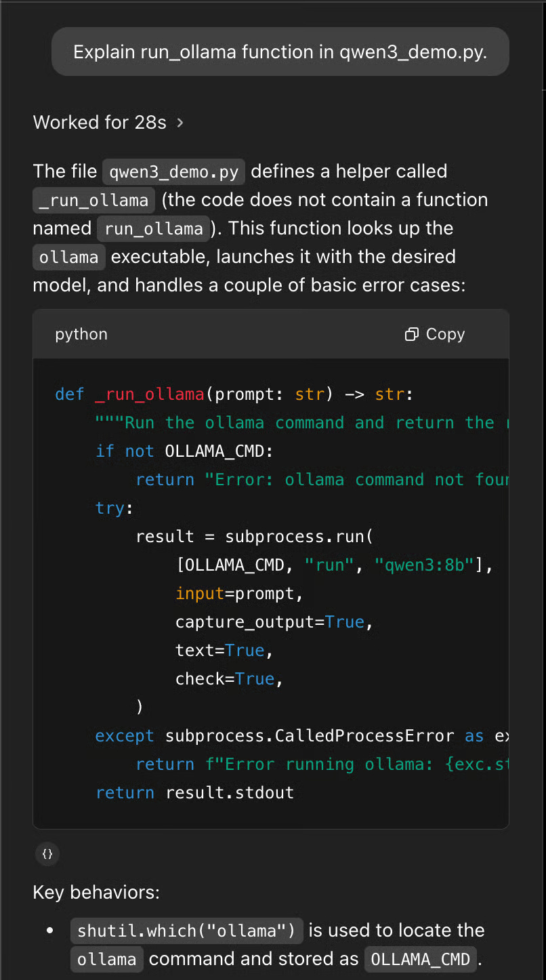Screen dimensions: 546x980
Task: Click the "{}" code attachment icon
Action: tap(47, 853)
